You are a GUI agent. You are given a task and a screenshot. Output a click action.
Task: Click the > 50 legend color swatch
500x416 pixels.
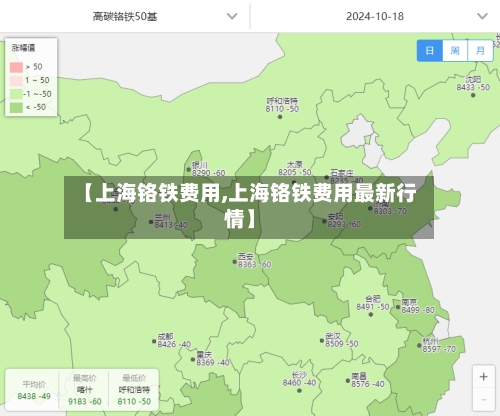point(16,67)
